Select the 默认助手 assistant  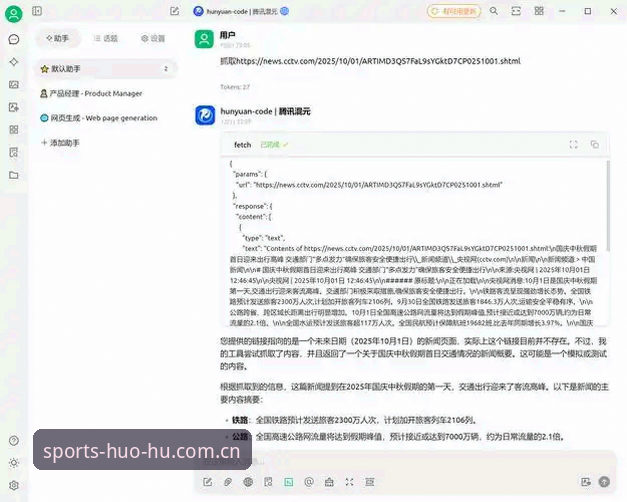[x=106, y=69]
